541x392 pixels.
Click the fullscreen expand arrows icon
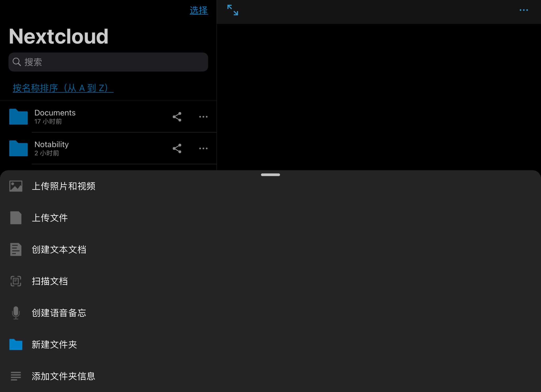pyautogui.click(x=233, y=10)
